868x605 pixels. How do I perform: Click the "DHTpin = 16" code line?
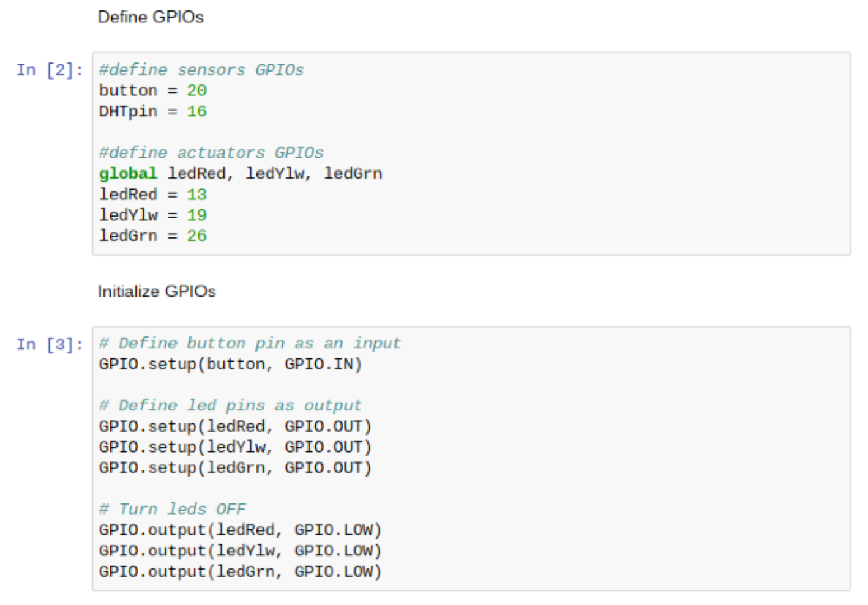point(152,112)
